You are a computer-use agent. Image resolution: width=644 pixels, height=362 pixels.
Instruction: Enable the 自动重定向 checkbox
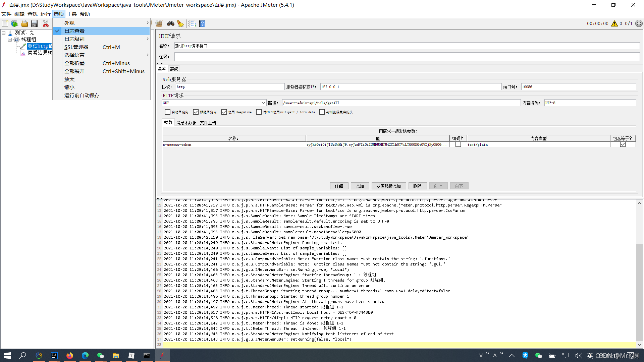(168, 112)
